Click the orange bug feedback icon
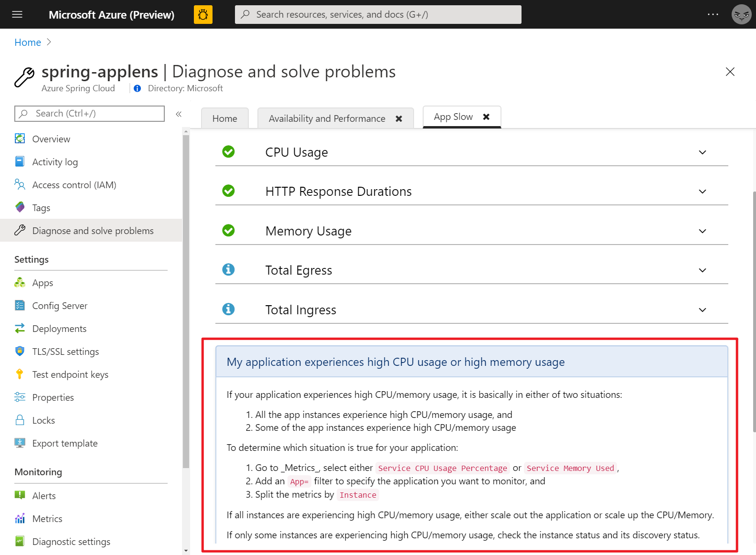 tap(203, 14)
